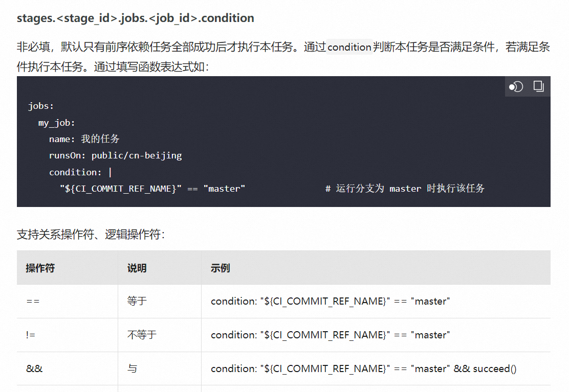Viewport: 569px width, 392px height.
Task: Click the heading stages.<stage_id>.jobs.<job_id>.condition
Action: tap(136, 18)
